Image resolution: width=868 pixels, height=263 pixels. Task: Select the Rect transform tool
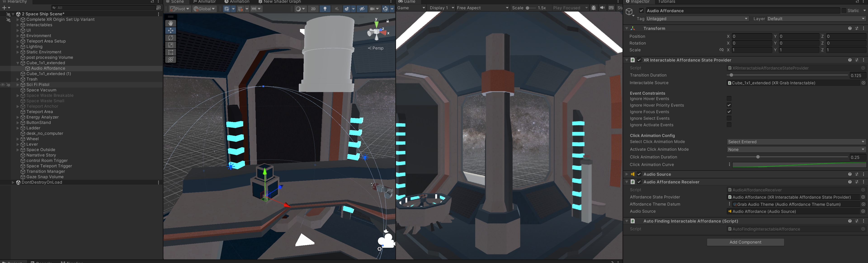pyautogui.click(x=171, y=52)
